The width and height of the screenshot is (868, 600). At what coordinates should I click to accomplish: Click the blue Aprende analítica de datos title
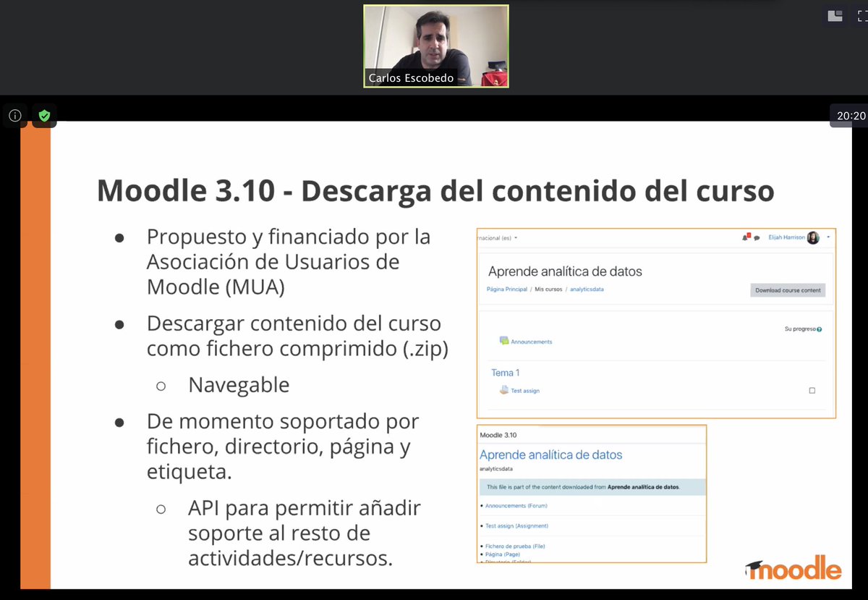click(x=551, y=455)
